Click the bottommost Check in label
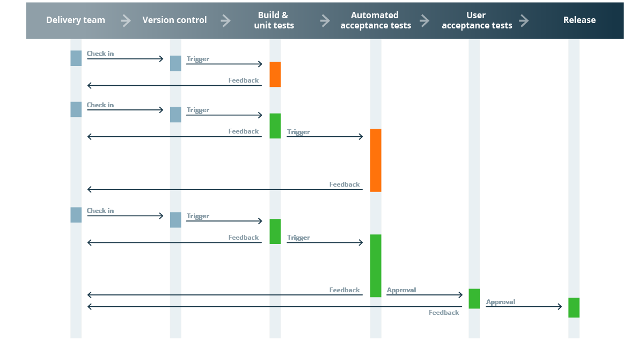Image resolution: width=644 pixels, height=340 pixels. point(100,211)
